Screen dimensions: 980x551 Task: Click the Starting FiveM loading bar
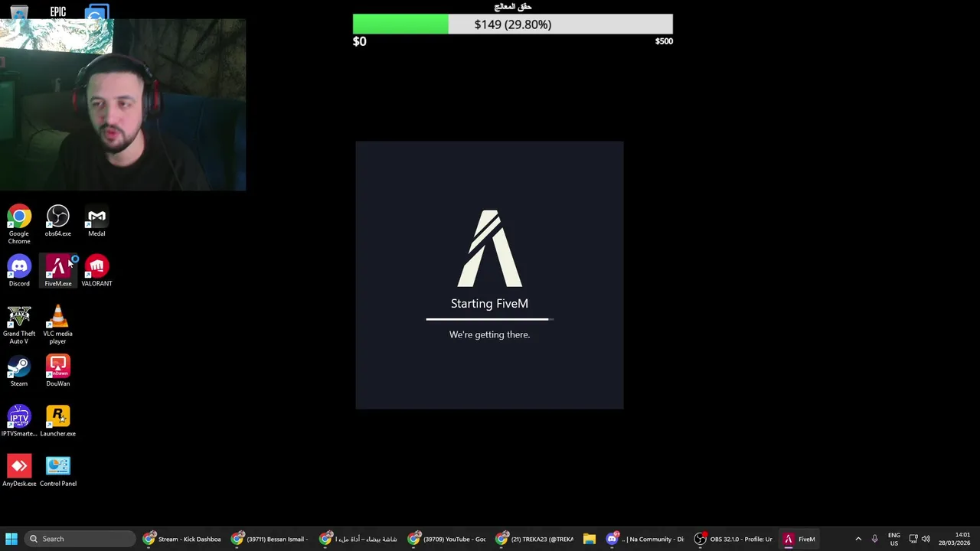pos(490,319)
